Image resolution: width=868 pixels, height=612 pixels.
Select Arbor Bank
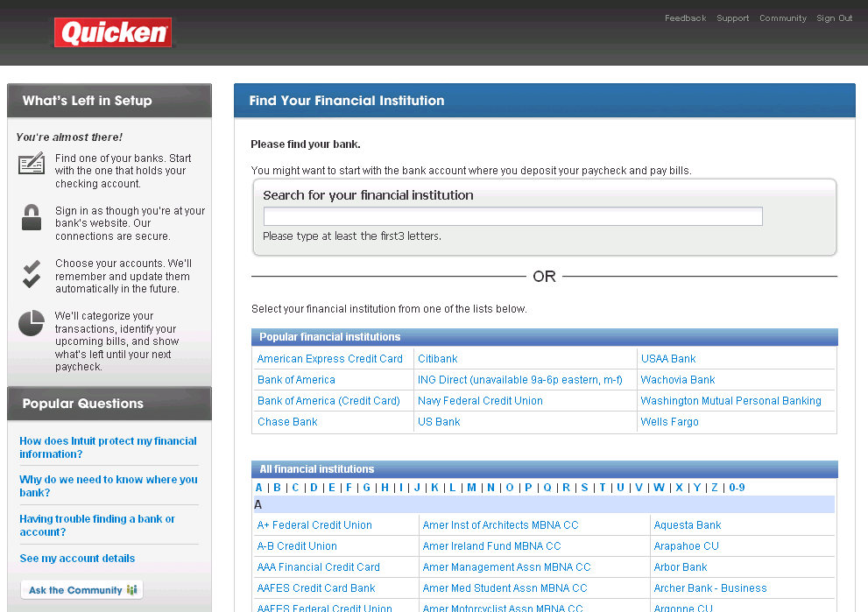click(681, 567)
